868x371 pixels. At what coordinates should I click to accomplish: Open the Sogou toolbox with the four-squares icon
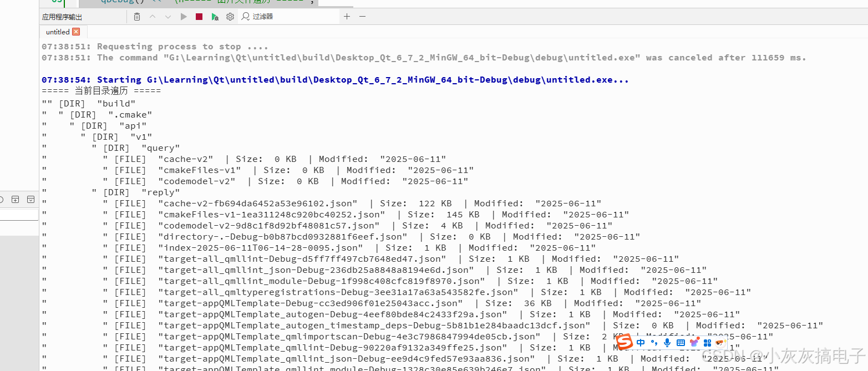(708, 343)
